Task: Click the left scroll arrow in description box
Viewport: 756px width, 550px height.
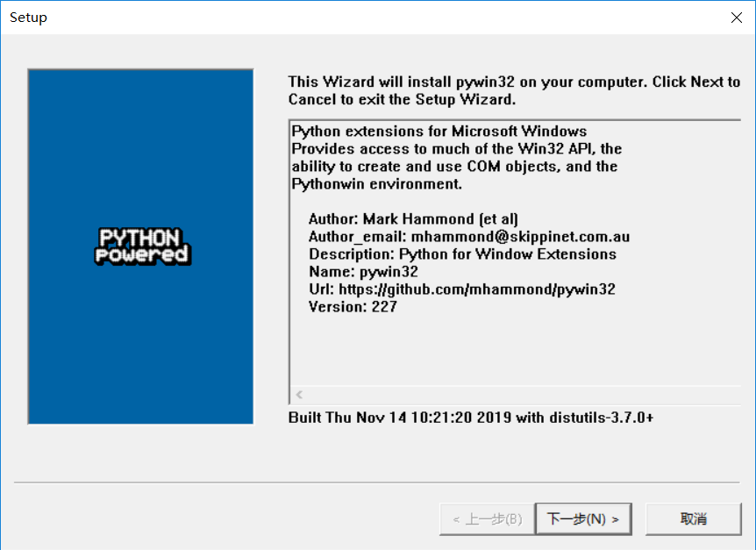Action: coord(299,395)
